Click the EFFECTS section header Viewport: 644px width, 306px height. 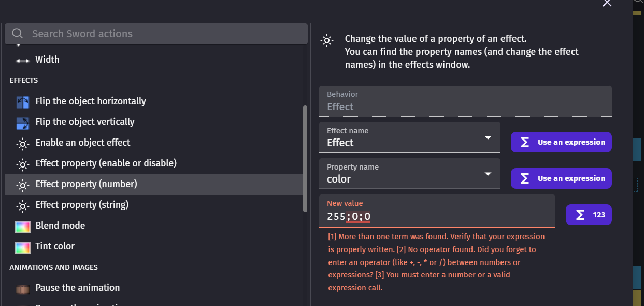[24, 80]
